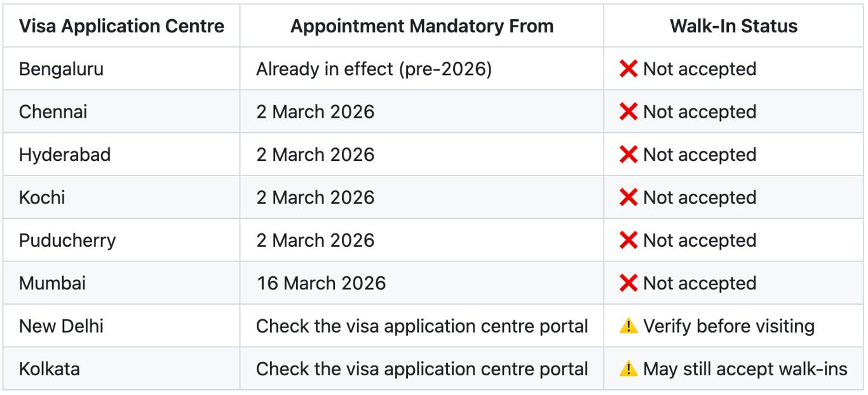Click the red cross icon in Mumbai row
Screen dimensions: 868x395
pos(628,283)
